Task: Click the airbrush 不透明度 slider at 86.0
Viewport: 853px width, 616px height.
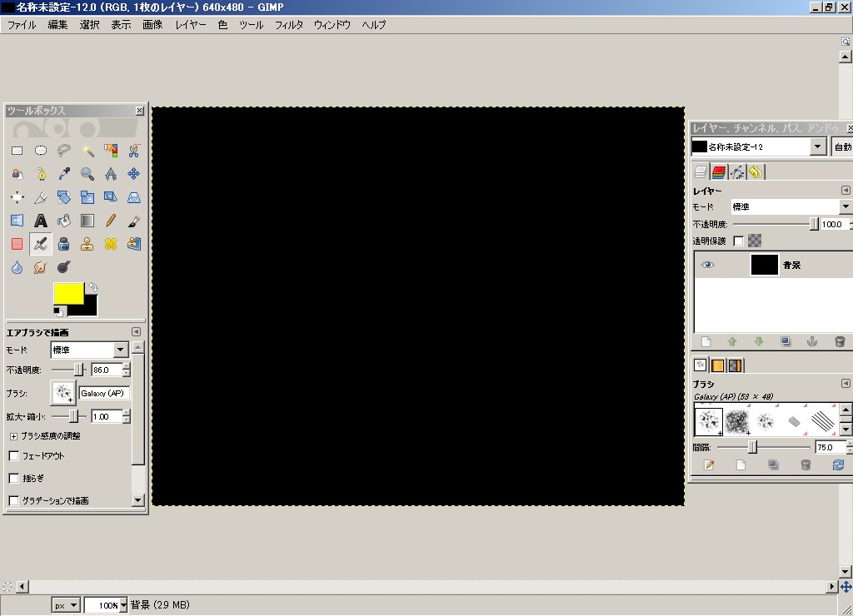Action: 69,370
